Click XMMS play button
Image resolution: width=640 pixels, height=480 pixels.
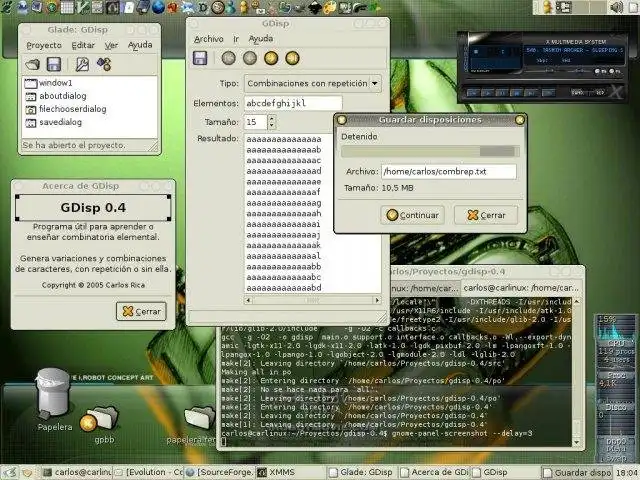(487, 93)
